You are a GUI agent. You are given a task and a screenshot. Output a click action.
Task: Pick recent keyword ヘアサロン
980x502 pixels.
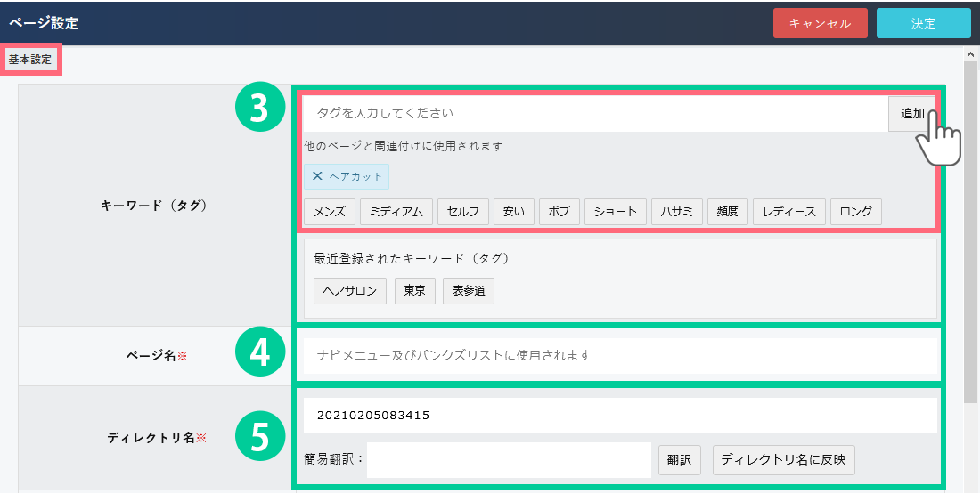pos(350,291)
